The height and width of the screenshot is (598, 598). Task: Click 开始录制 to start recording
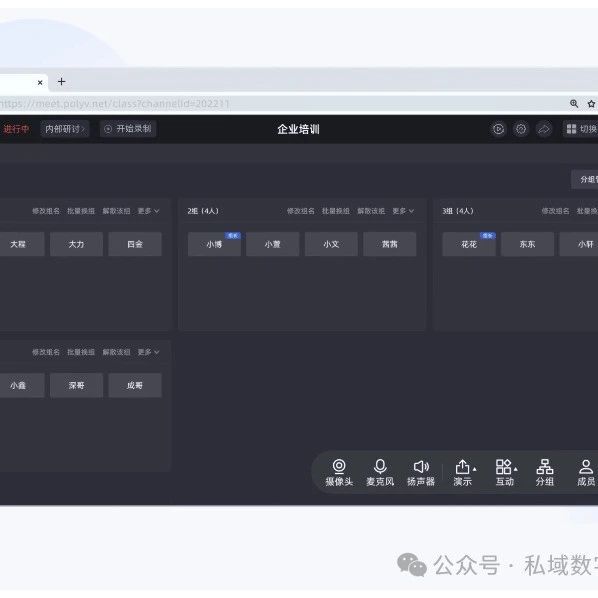coord(128,129)
